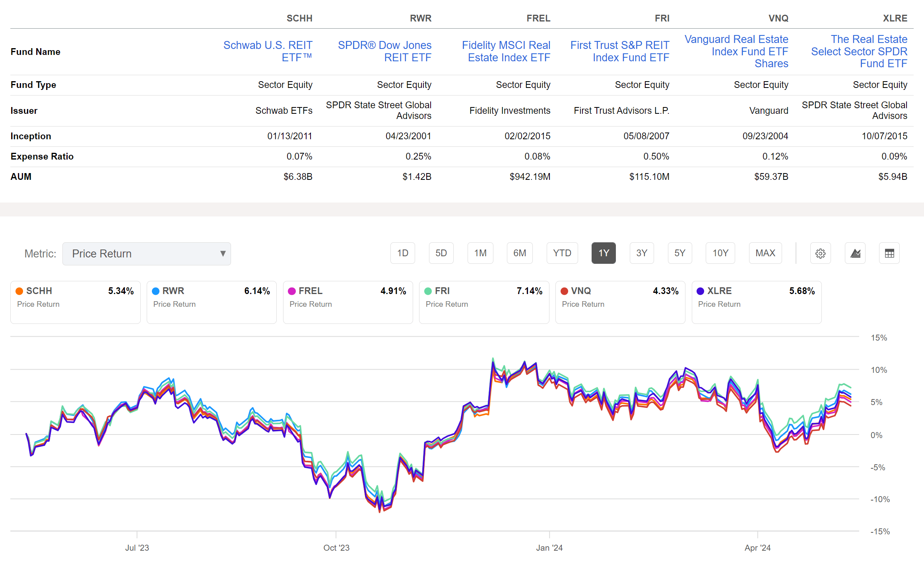
Task: Click the XLRE purple legend dot
Action: (700, 291)
